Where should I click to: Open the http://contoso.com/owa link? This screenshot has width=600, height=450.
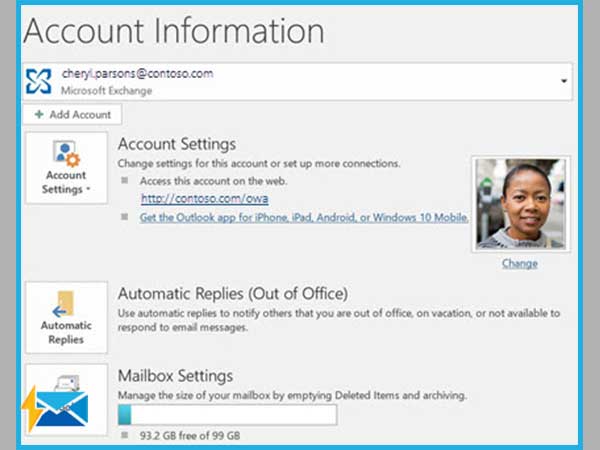[205, 199]
